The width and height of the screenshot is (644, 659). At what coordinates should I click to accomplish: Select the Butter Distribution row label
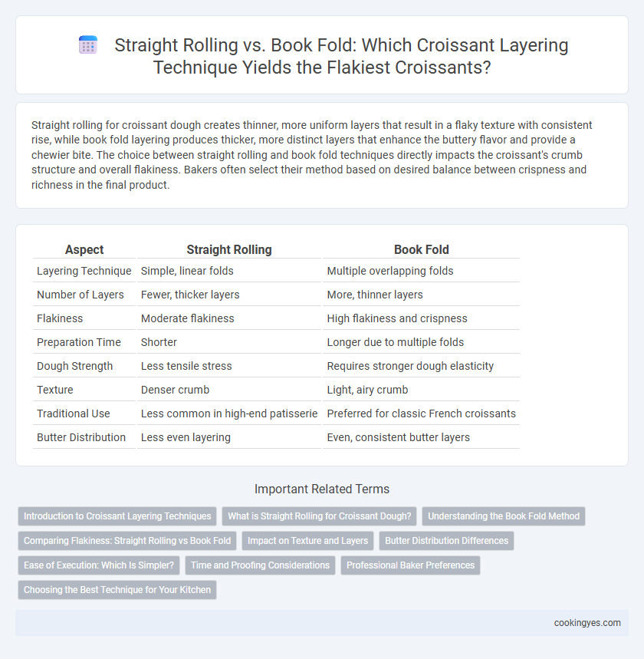click(x=81, y=437)
